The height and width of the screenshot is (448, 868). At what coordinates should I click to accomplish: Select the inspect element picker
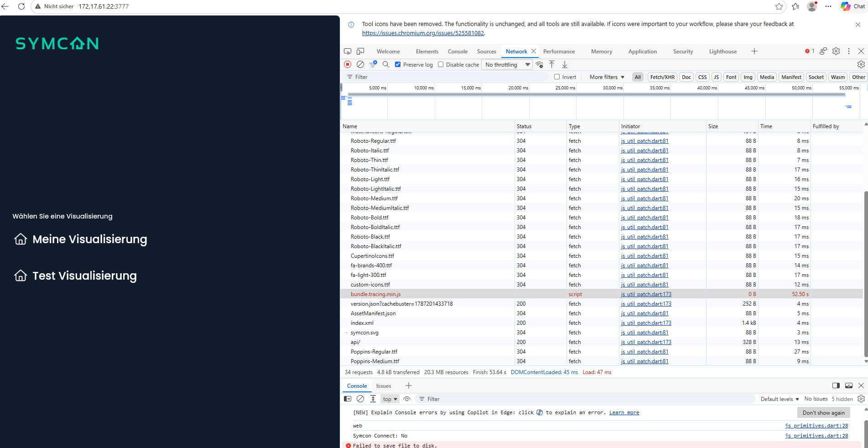point(348,51)
